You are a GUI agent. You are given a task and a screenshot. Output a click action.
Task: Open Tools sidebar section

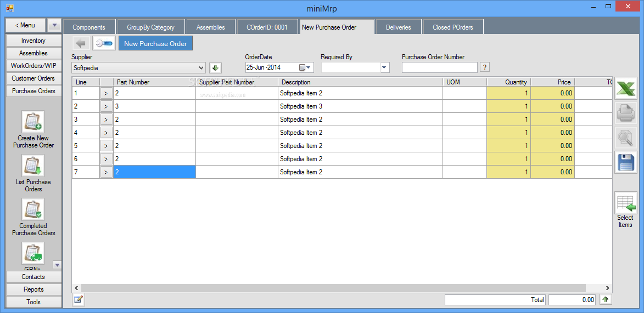pos(33,302)
